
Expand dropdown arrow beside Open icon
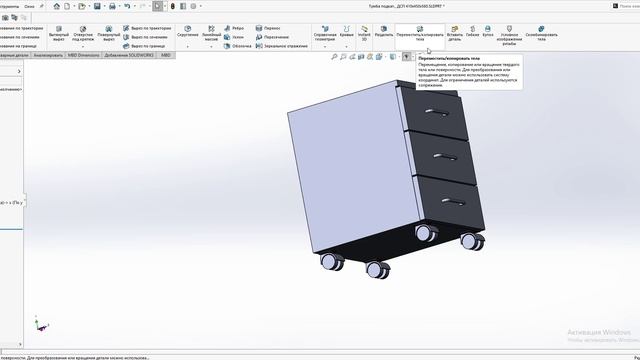point(89,6)
